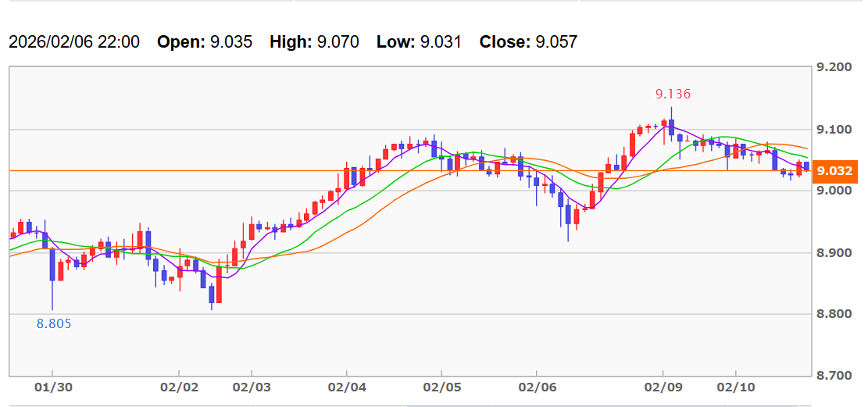Click the Close value 9.057 in header
Viewport: 868px width, 407px height.
pos(556,42)
